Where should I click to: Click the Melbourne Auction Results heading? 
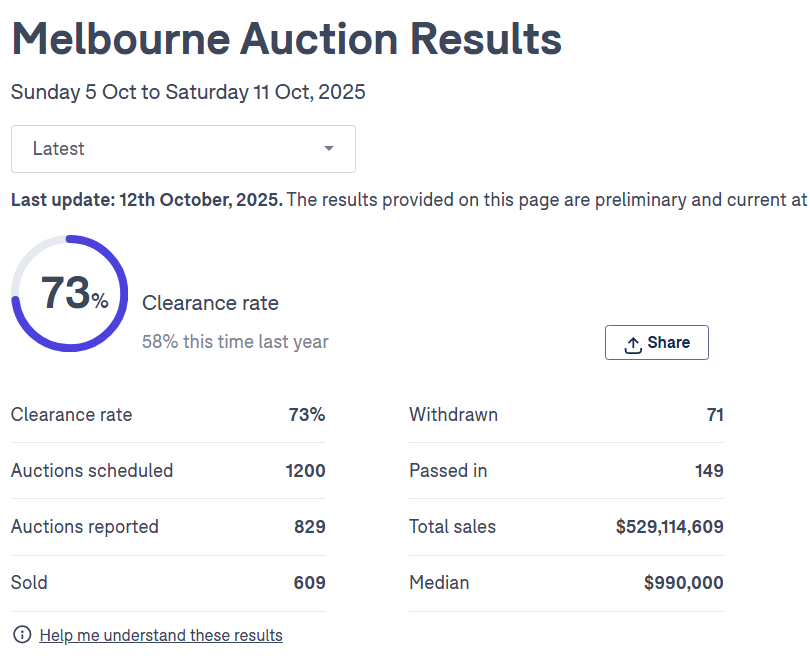point(286,40)
